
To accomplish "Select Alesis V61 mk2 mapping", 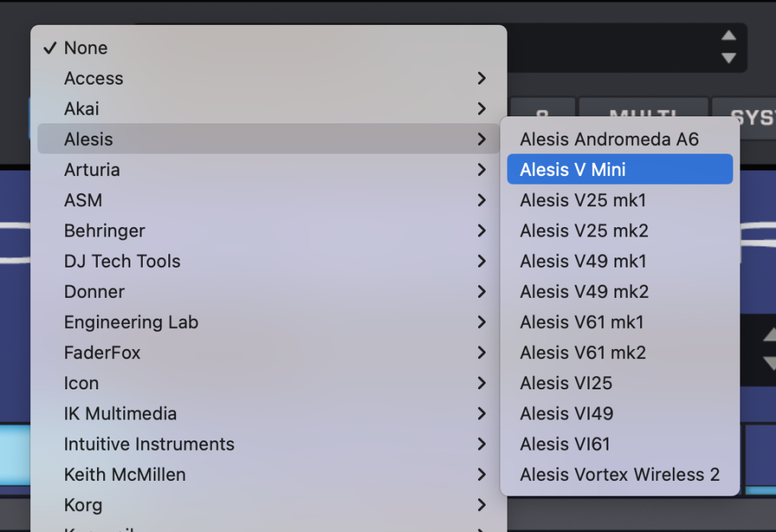I will [583, 353].
